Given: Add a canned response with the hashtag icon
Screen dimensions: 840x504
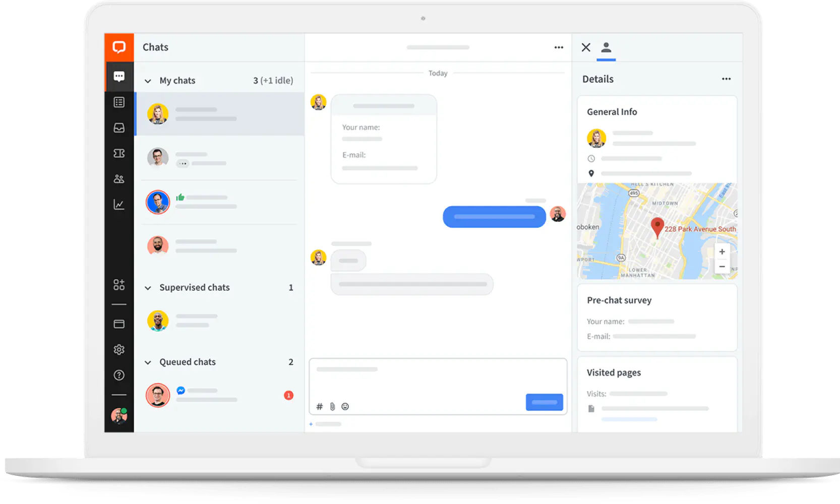Looking at the screenshot, I should tap(319, 406).
